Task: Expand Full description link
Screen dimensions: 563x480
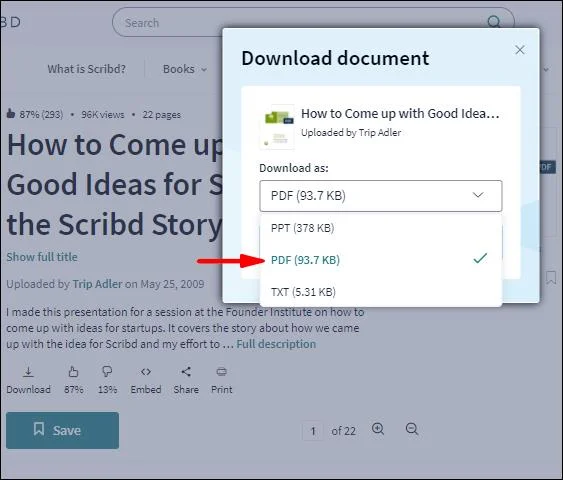Action: [x=276, y=344]
